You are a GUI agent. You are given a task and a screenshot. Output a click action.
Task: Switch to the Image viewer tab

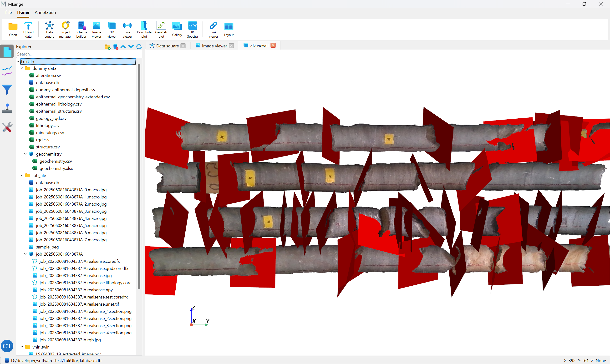tap(214, 46)
